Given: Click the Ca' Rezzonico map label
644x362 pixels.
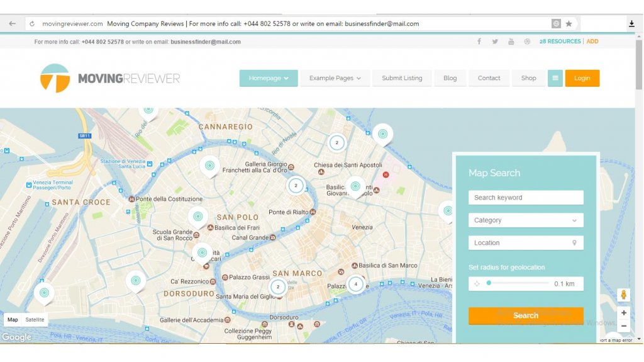Looking at the screenshot, I should pos(190,281).
